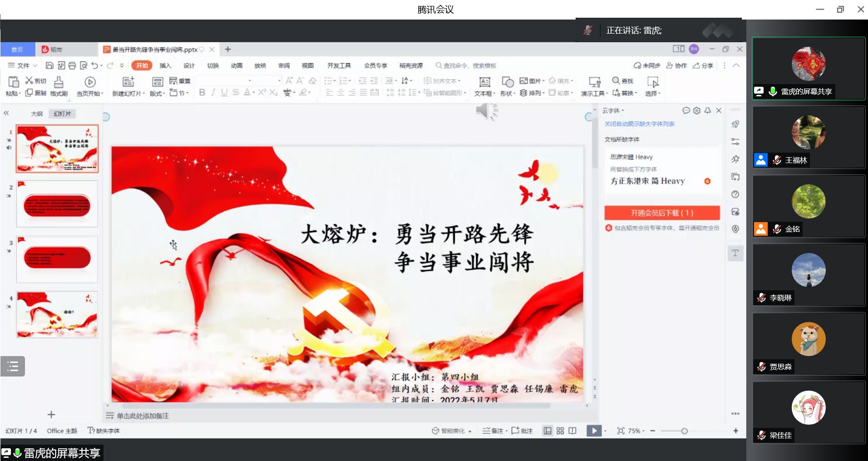Click the 关闭自动展示缺失字体列表 link
The width and height of the screenshot is (868, 461).
click(x=639, y=124)
